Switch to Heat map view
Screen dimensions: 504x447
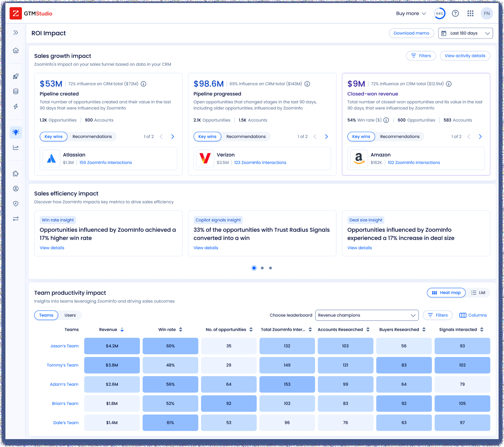pos(446,293)
